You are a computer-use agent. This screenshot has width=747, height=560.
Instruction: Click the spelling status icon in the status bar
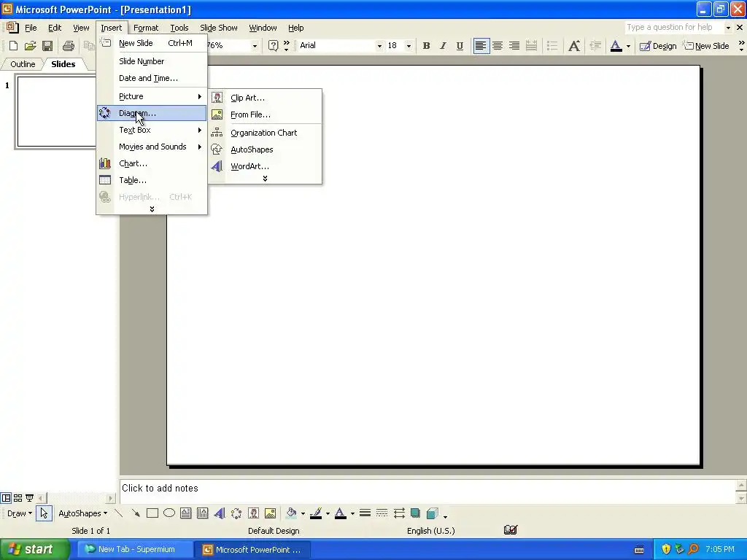point(510,530)
